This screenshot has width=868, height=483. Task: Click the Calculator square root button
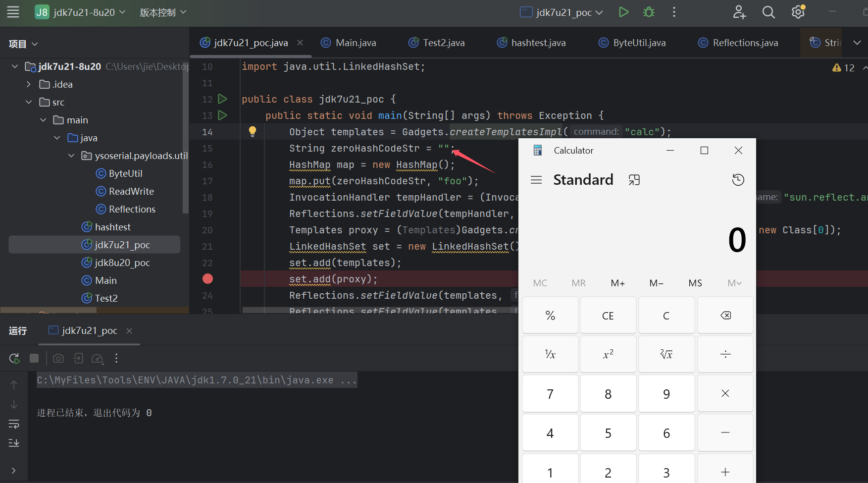666,354
